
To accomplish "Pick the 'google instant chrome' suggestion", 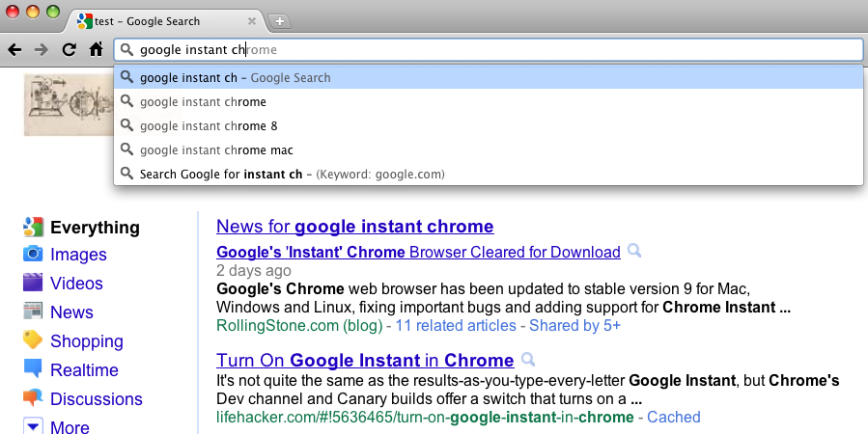I will click(x=489, y=101).
